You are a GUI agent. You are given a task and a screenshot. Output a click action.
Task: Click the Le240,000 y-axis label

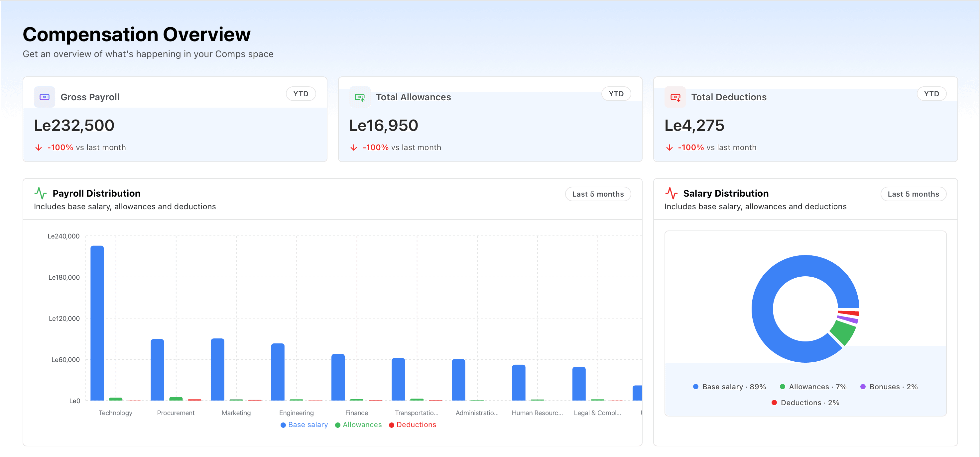[63, 236]
